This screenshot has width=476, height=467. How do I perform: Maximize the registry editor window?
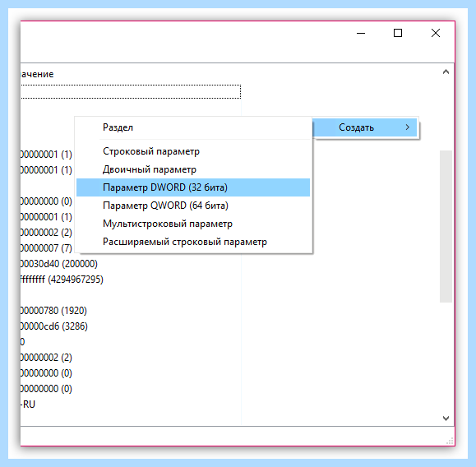pos(398,33)
